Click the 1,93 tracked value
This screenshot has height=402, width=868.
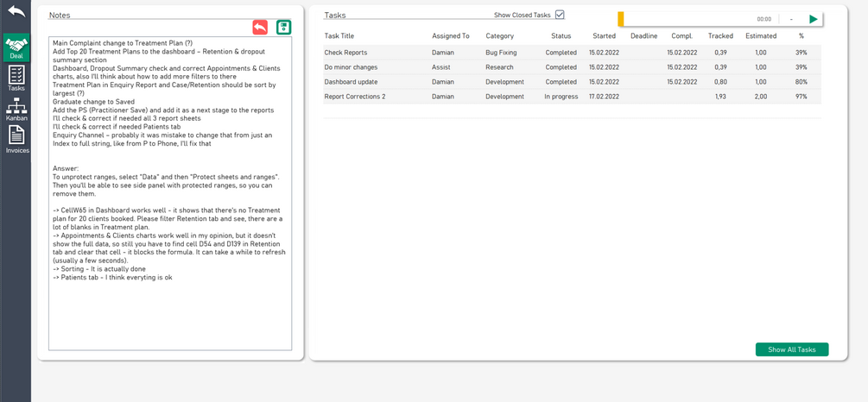pos(721,97)
